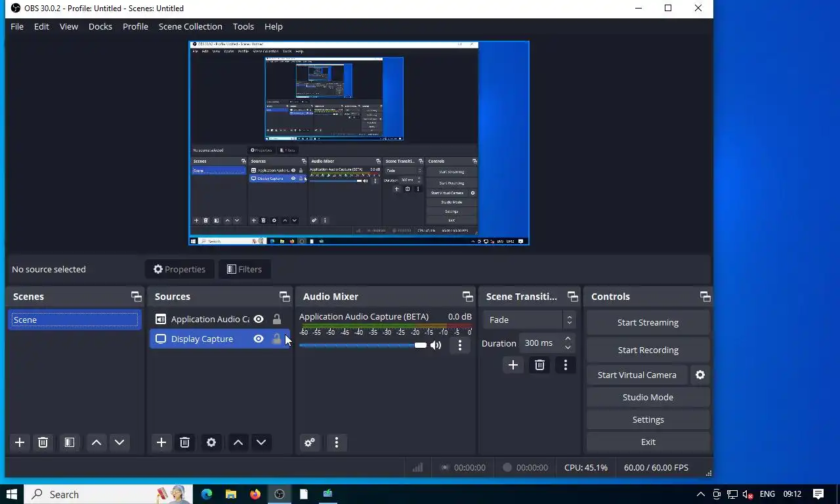Move source down arrow in Sources panel

pos(261,442)
